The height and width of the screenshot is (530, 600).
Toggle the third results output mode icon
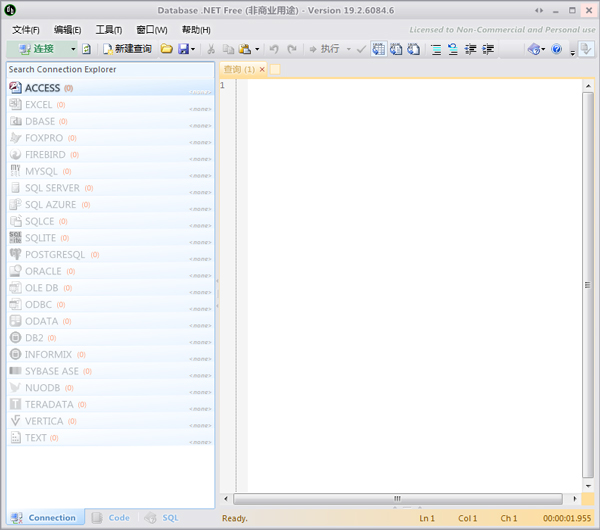pyautogui.click(x=414, y=49)
